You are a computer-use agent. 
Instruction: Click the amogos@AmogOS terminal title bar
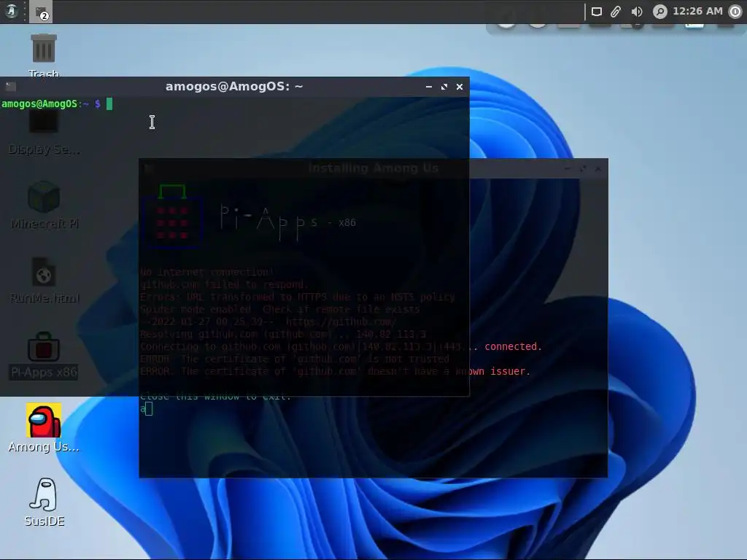pyautogui.click(x=234, y=87)
